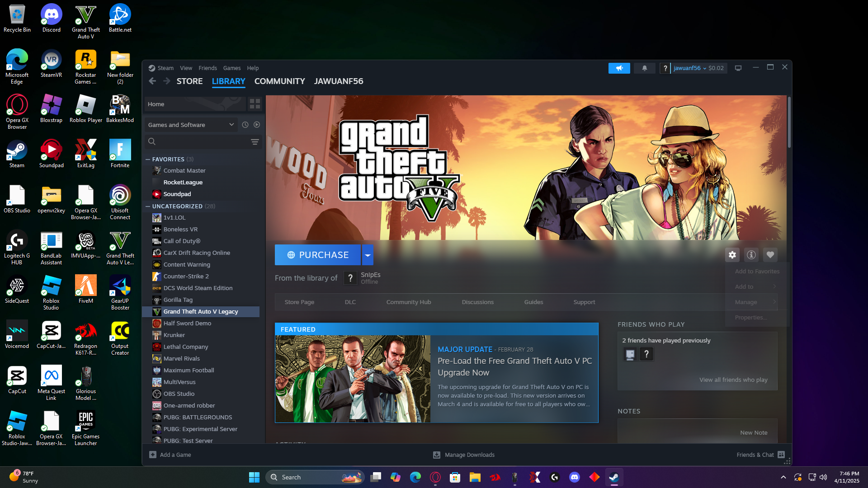Show game info icon
The width and height of the screenshot is (868, 488).
(x=751, y=255)
